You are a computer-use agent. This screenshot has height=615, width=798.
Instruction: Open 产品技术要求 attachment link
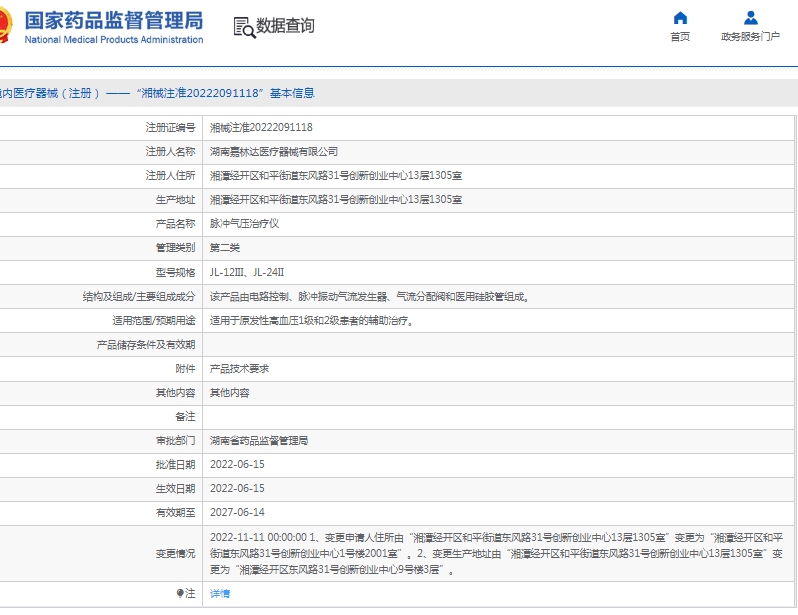tap(239, 369)
